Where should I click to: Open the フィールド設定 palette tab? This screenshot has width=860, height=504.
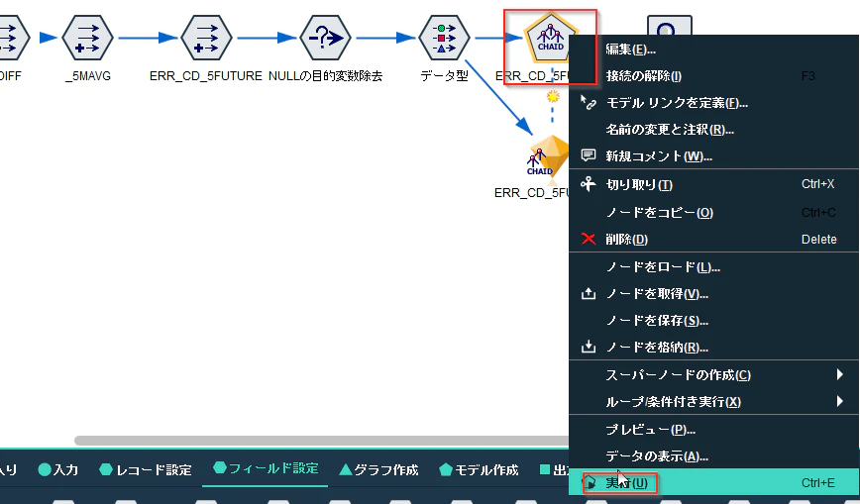point(266,468)
